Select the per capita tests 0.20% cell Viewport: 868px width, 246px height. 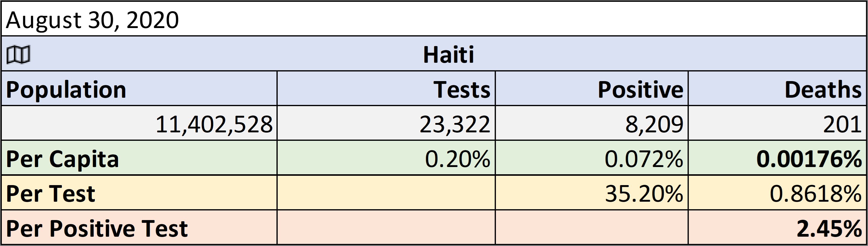coord(386,158)
